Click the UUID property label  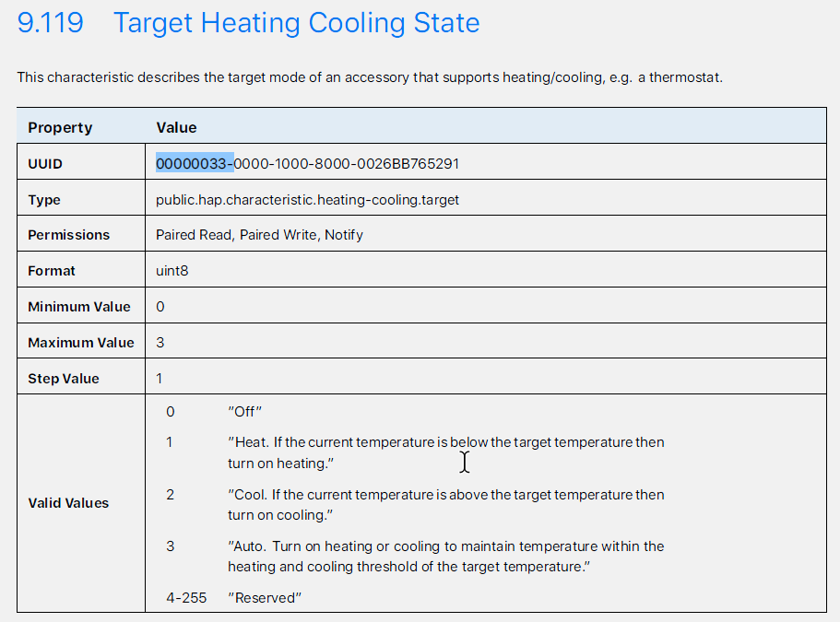[45, 164]
